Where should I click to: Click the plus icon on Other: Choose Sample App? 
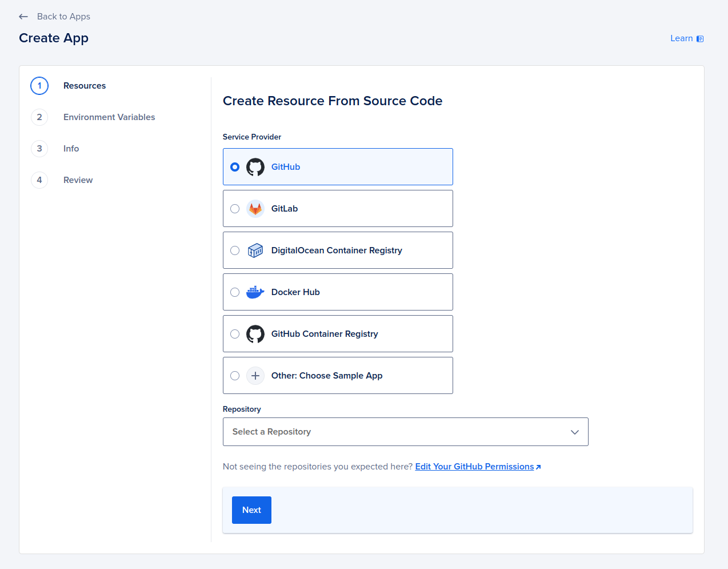point(255,375)
